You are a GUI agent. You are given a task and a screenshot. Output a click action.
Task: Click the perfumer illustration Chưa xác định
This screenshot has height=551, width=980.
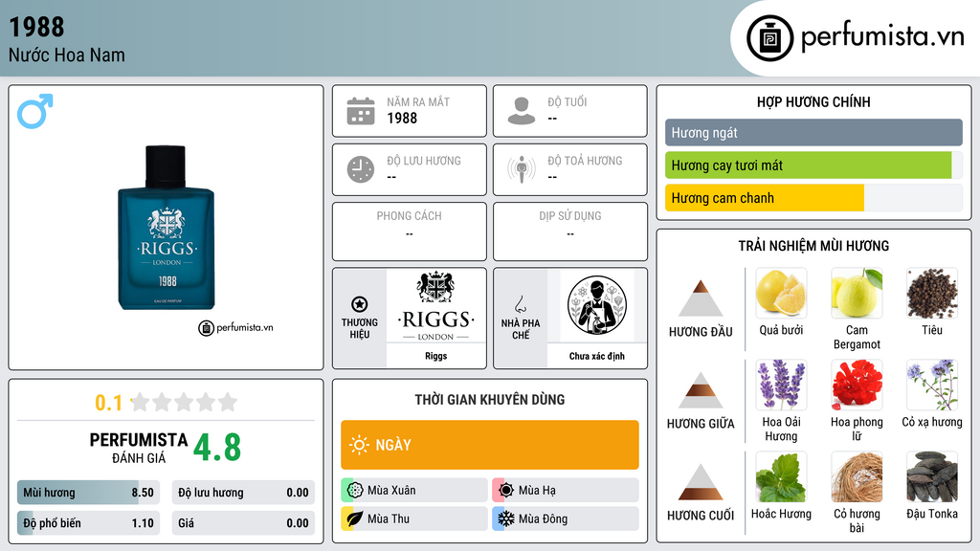click(x=597, y=305)
